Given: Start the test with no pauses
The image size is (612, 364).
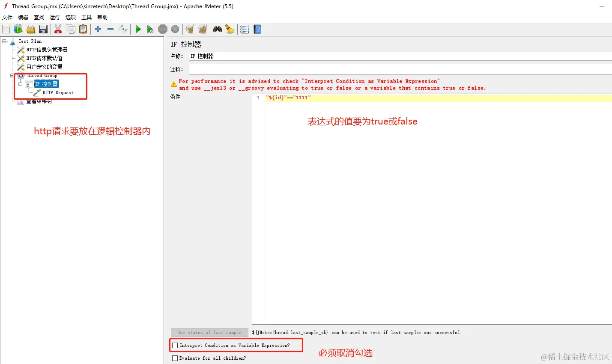Looking at the screenshot, I should tap(150, 29).
